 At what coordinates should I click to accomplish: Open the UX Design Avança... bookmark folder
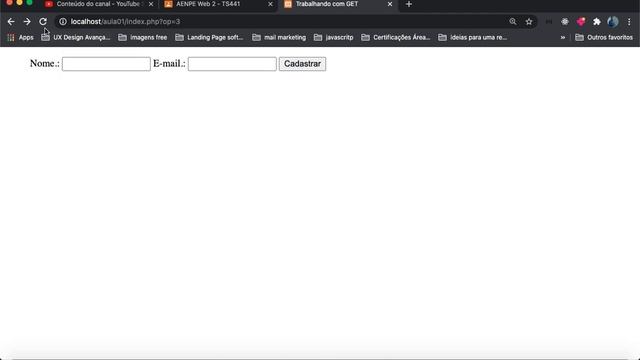[x=76, y=38]
